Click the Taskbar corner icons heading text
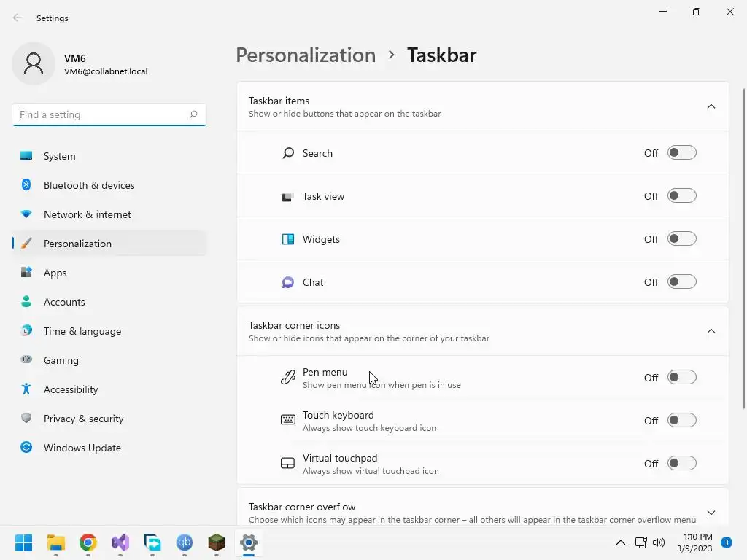Image resolution: width=747 pixels, height=560 pixels. point(294,325)
